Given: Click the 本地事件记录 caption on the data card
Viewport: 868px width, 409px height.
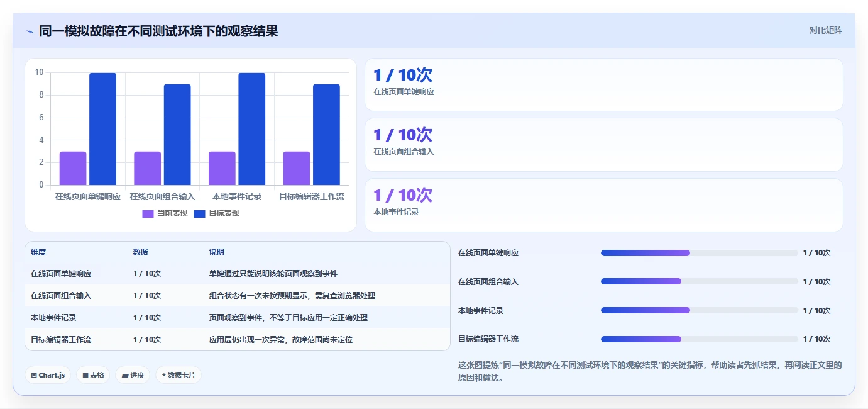Looking at the screenshot, I should coord(396,212).
